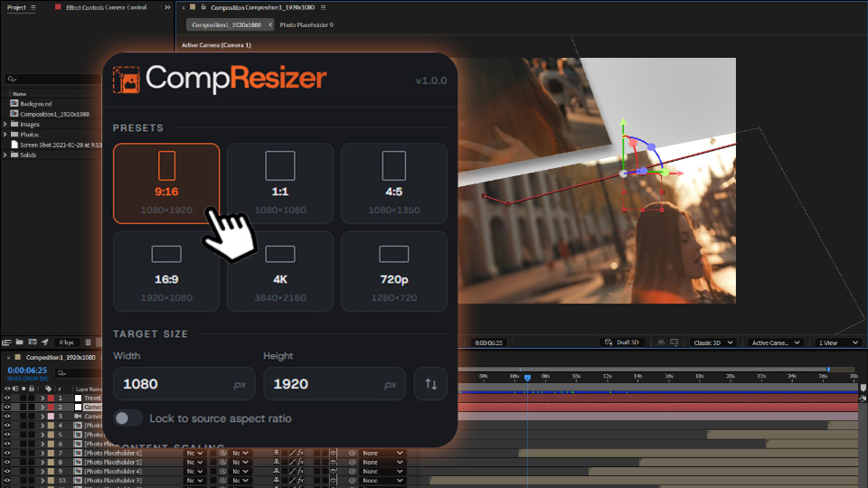The width and height of the screenshot is (868, 488).
Task: Click the 8 bpc color depth indicator
Action: click(66, 343)
